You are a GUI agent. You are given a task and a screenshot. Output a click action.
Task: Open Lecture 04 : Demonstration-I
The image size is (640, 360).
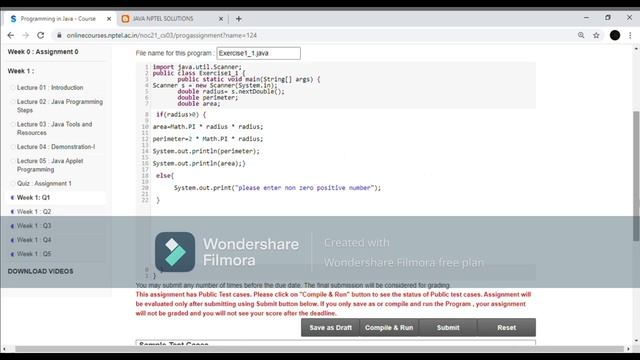(x=56, y=147)
